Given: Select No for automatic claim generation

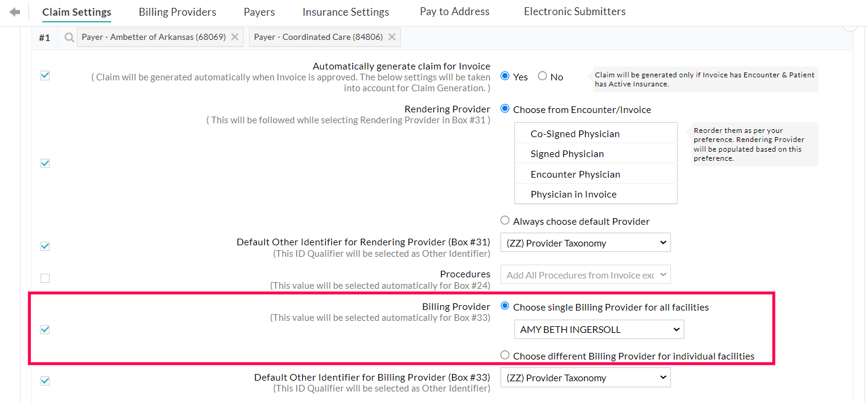Looking at the screenshot, I should click(542, 76).
